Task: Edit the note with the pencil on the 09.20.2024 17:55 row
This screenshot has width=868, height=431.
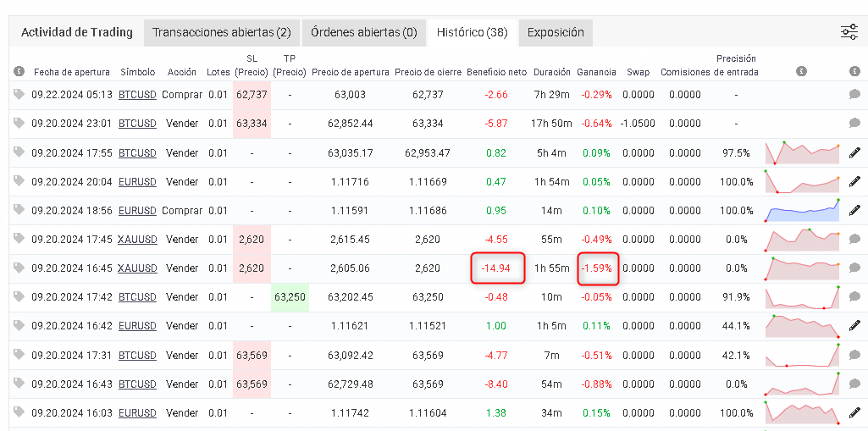Action: pyautogui.click(x=854, y=152)
